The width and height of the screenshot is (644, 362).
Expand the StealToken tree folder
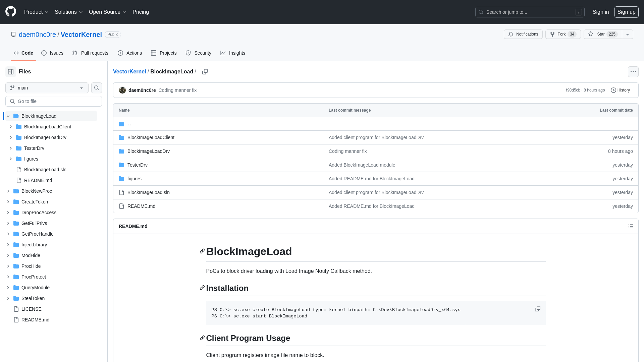point(8,298)
